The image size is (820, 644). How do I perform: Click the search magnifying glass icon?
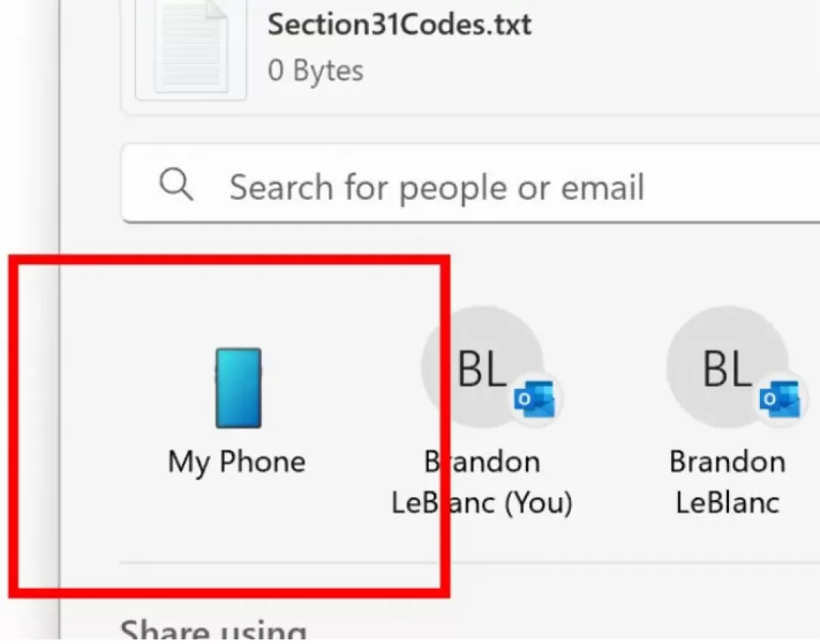(x=175, y=184)
